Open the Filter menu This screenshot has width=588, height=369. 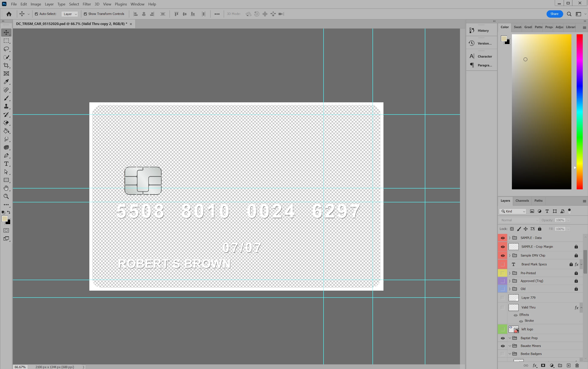click(87, 4)
